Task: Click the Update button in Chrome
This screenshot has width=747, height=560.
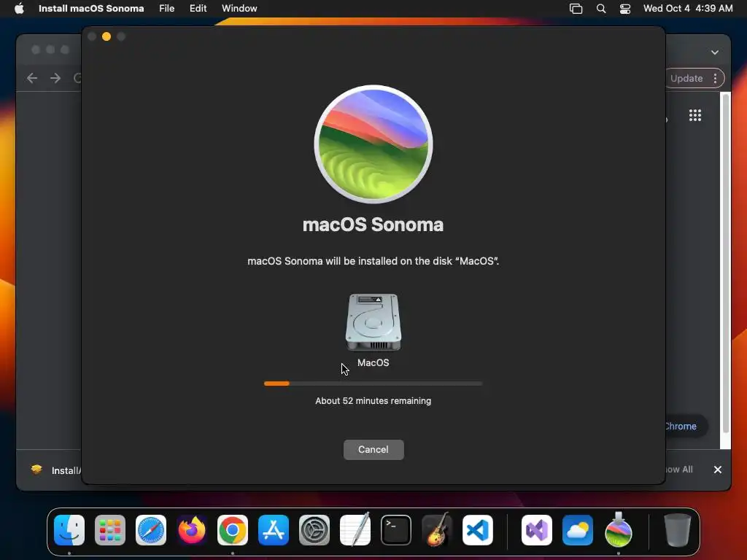Action: [686, 78]
